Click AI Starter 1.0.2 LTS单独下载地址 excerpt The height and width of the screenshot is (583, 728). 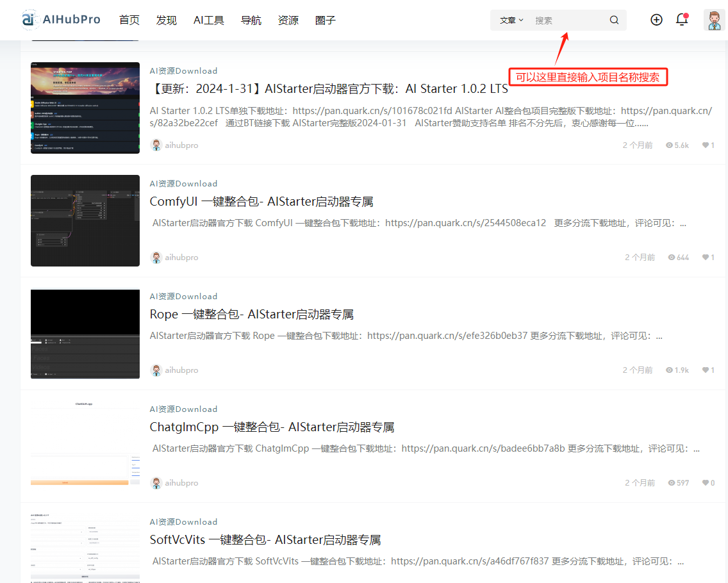point(431,117)
